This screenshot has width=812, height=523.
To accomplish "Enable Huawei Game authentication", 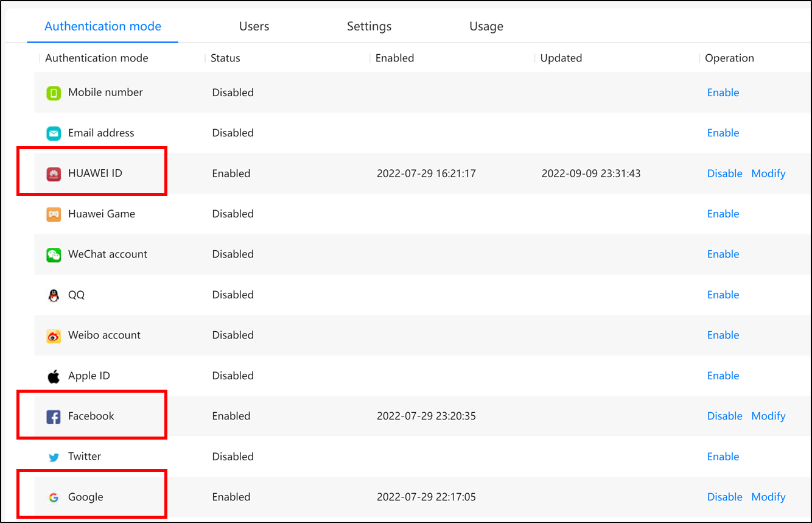I will [x=723, y=214].
